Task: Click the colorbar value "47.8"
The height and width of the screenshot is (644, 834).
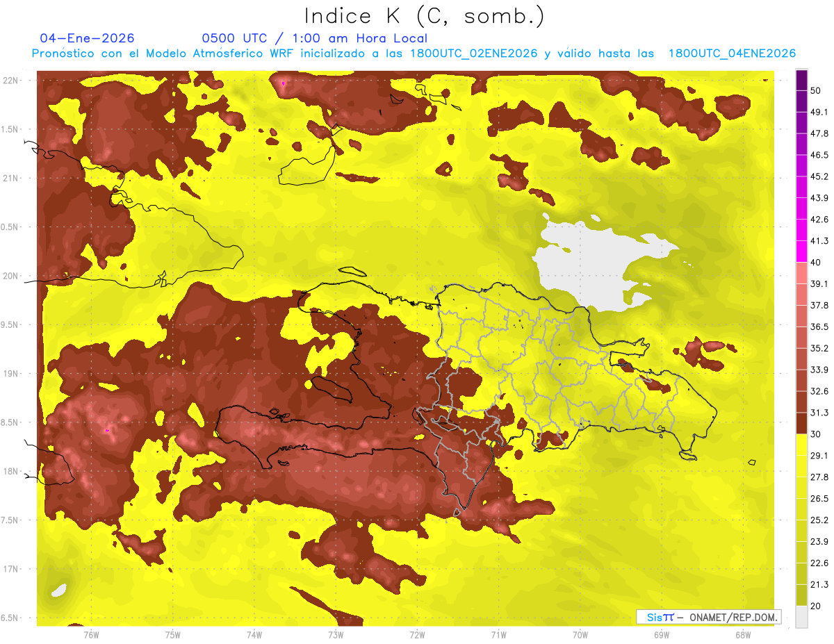Action: click(819, 133)
